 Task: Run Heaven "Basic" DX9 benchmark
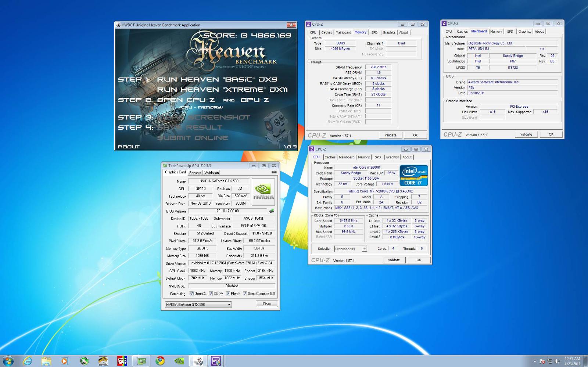[217, 80]
